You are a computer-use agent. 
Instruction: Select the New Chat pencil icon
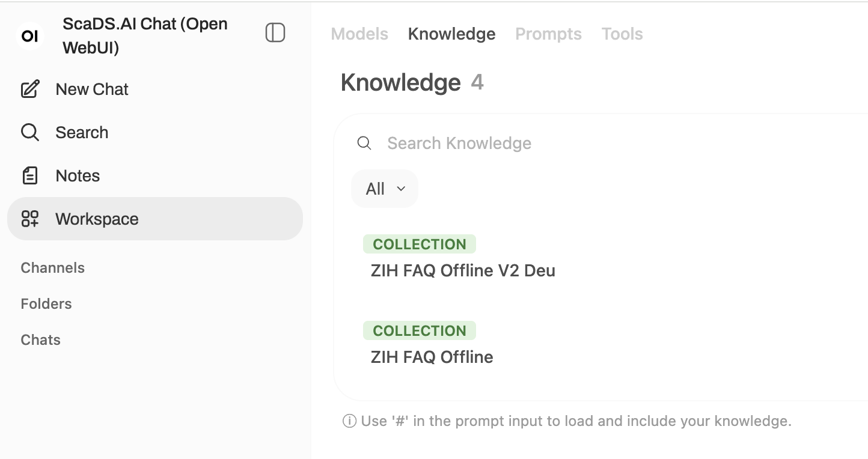(30, 89)
